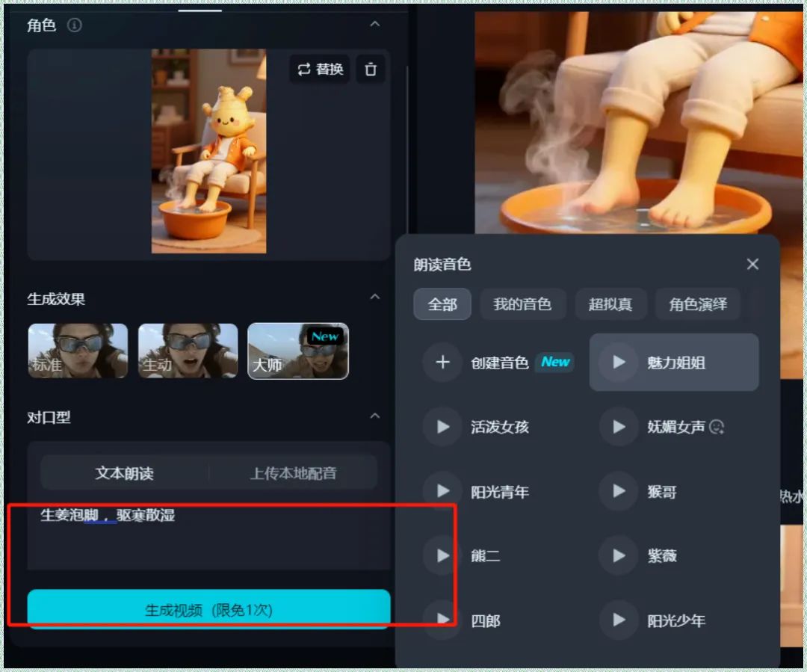Image resolution: width=807 pixels, height=672 pixels.
Task: Play the 阳光少年 voice sample
Action: pos(618,620)
